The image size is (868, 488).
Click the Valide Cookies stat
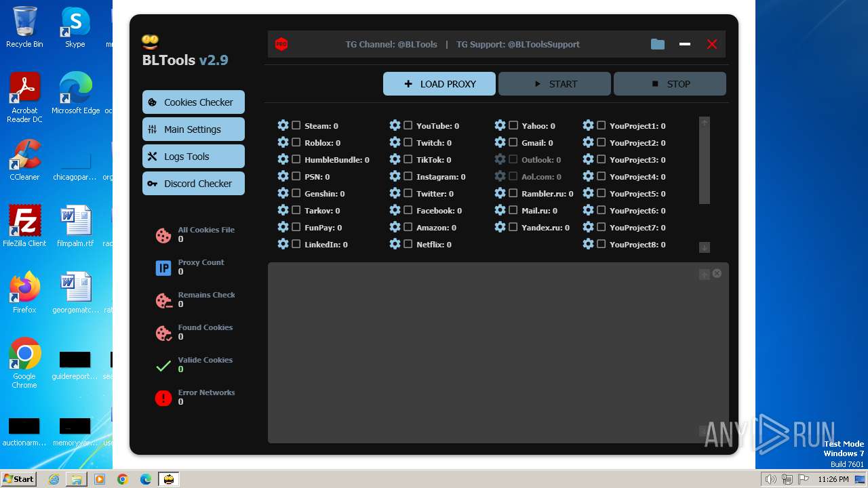(x=194, y=365)
